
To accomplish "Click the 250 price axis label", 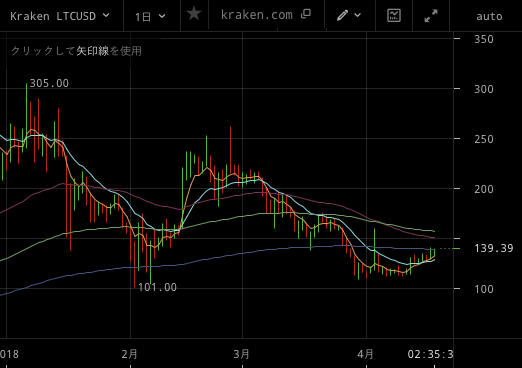I will point(484,139).
